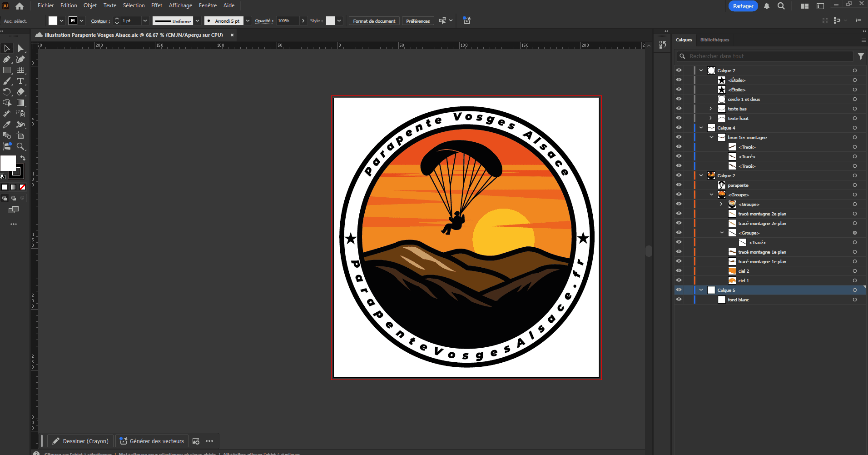Toggle visibility of Calque 4
This screenshot has width=868, height=455.
coord(679,128)
